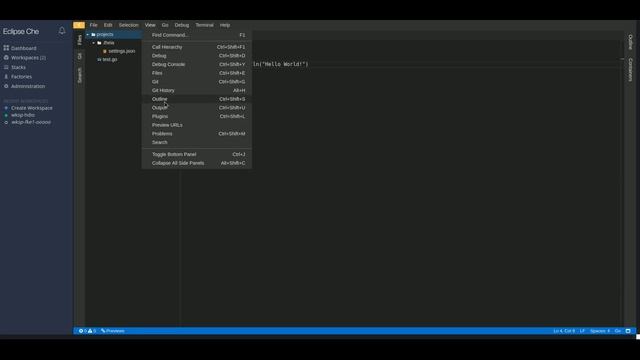
Task: Open the notifications bell in Eclipse Che header
Action: (x=62, y=31)
